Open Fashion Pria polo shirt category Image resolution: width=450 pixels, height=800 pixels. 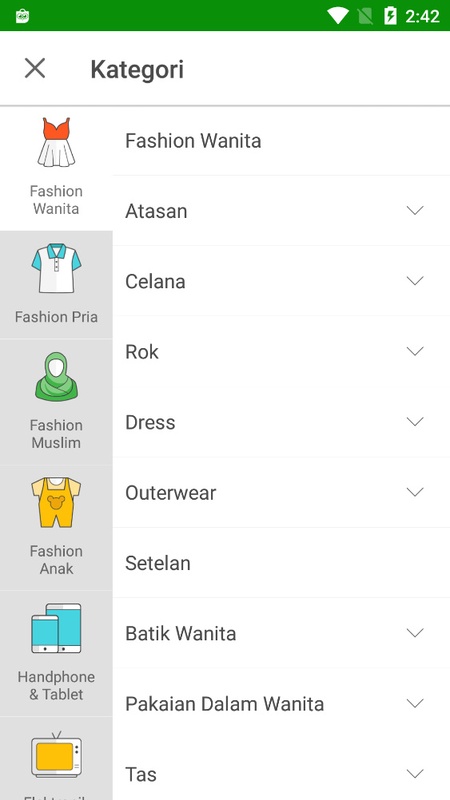coord(56,268)
